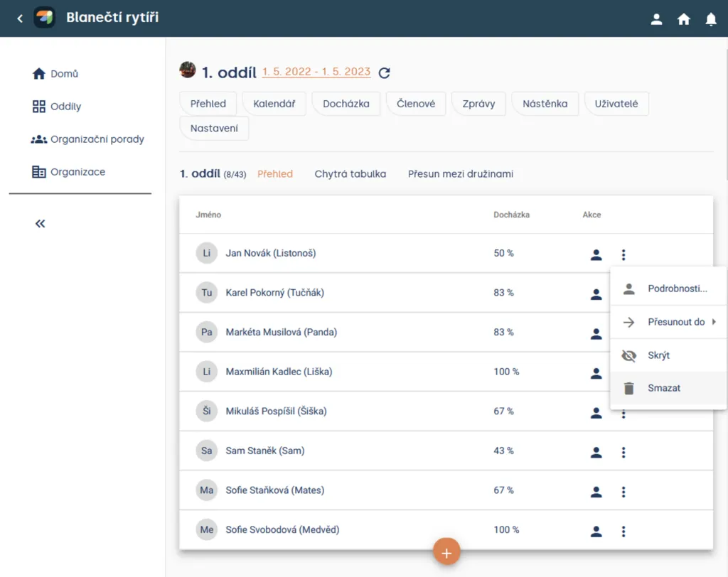Open Organizační porady in sidebar
The height and width of the screenshot is (577, 728).
[87, 139]
